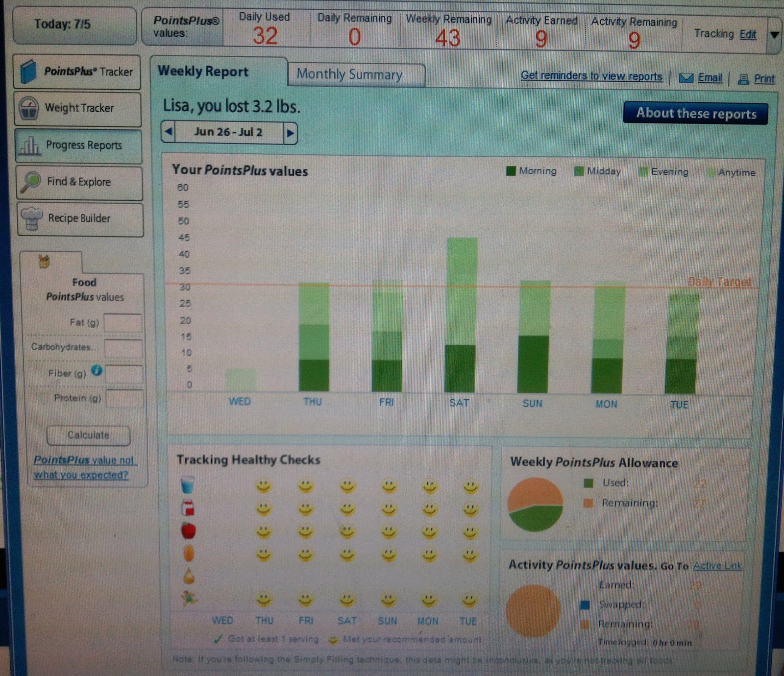Image resolution: width=784 pixels, height=676 pixels.
Task: Switch to the Weekly Report tab
Action: pos(219,72)
